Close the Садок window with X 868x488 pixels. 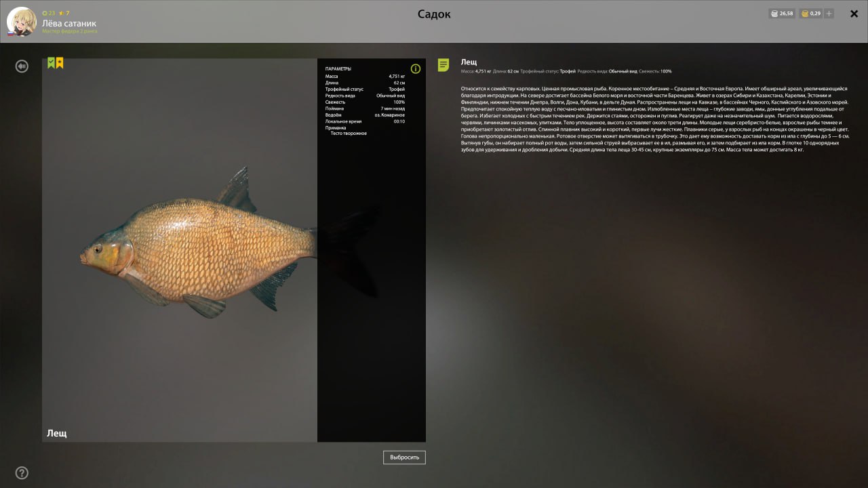coord(854,14)
